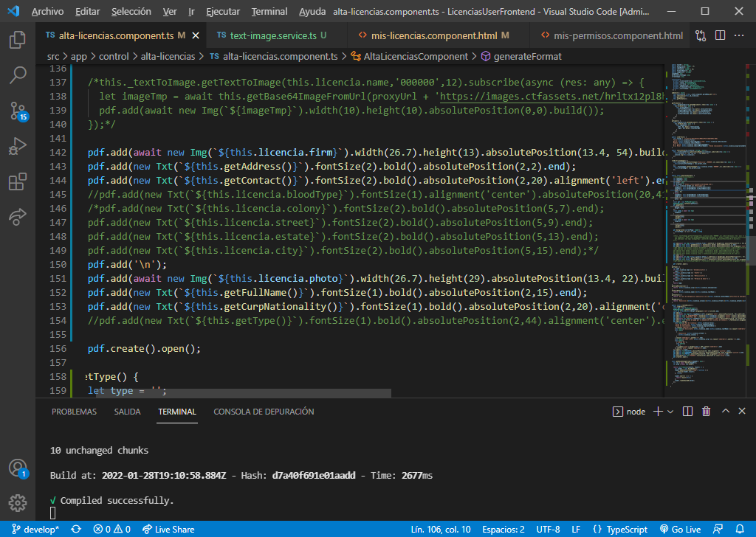
Task: Synchronize changes with the sync icon
Action: 76,530
